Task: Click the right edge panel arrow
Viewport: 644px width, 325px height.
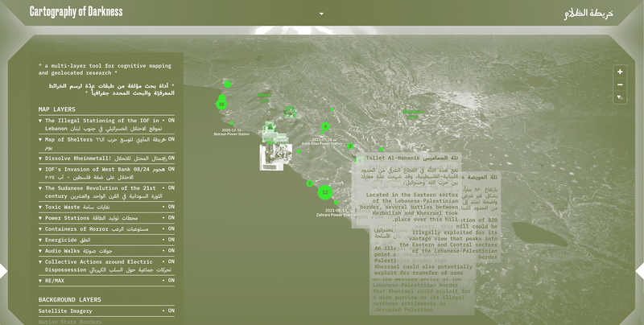Action: [x=640, y=271]
